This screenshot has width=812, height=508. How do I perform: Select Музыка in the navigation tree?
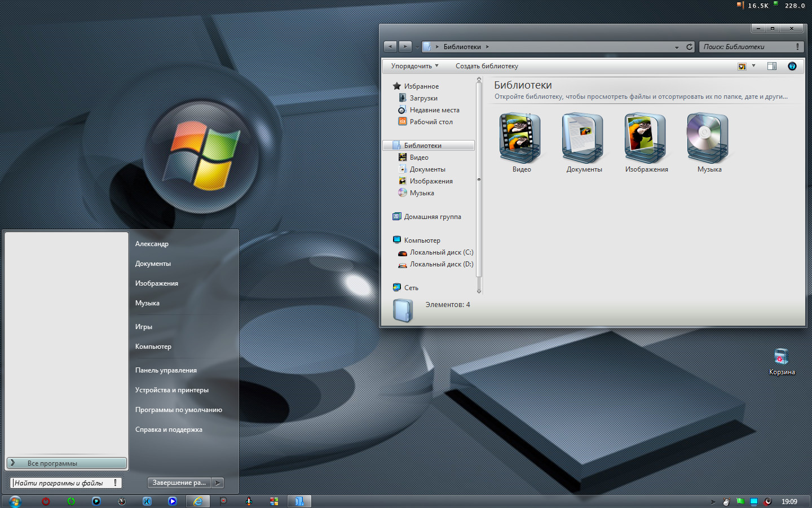point(416,193)
